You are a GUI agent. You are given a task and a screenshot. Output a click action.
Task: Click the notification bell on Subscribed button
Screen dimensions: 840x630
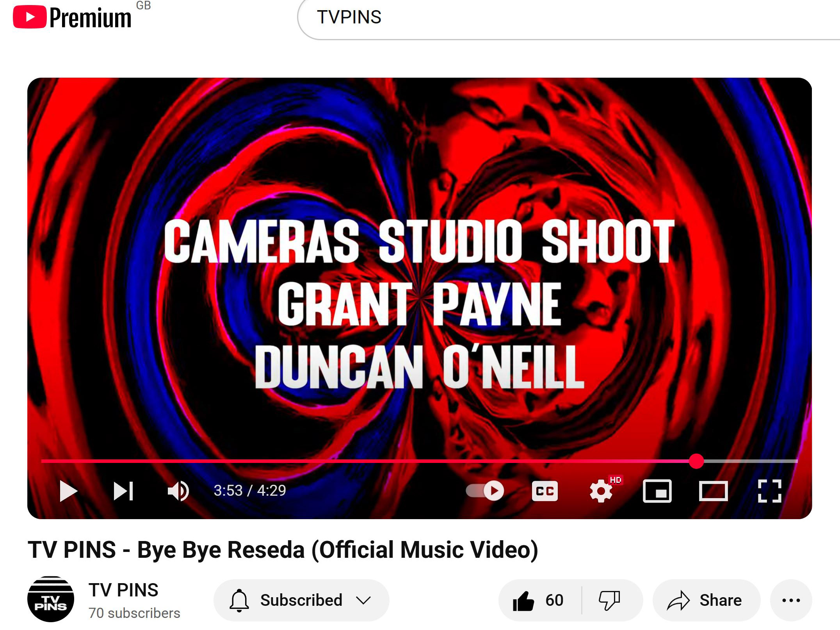239,600
